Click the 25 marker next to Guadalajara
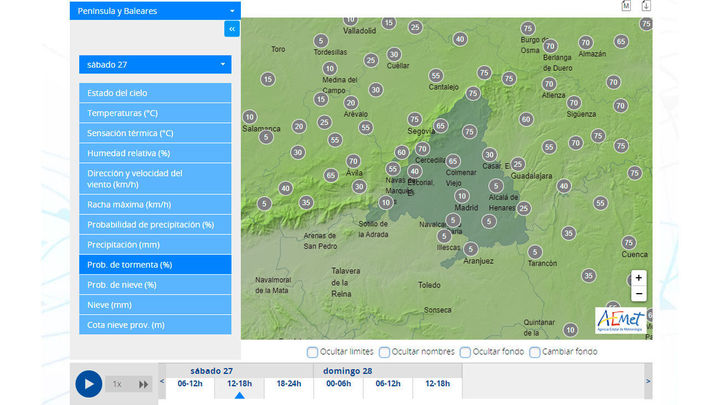 coord(518,164)
